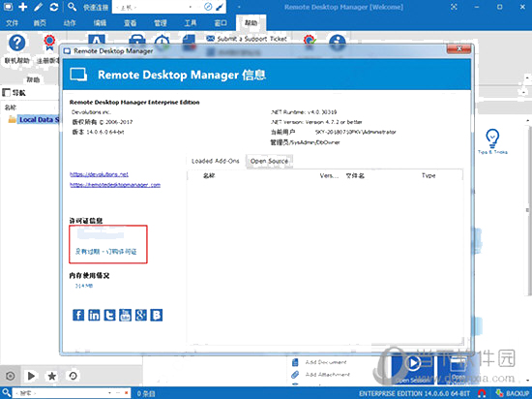Open the LinkedIn social icon
Screen dimensions: 532x399
click(94, 315)
